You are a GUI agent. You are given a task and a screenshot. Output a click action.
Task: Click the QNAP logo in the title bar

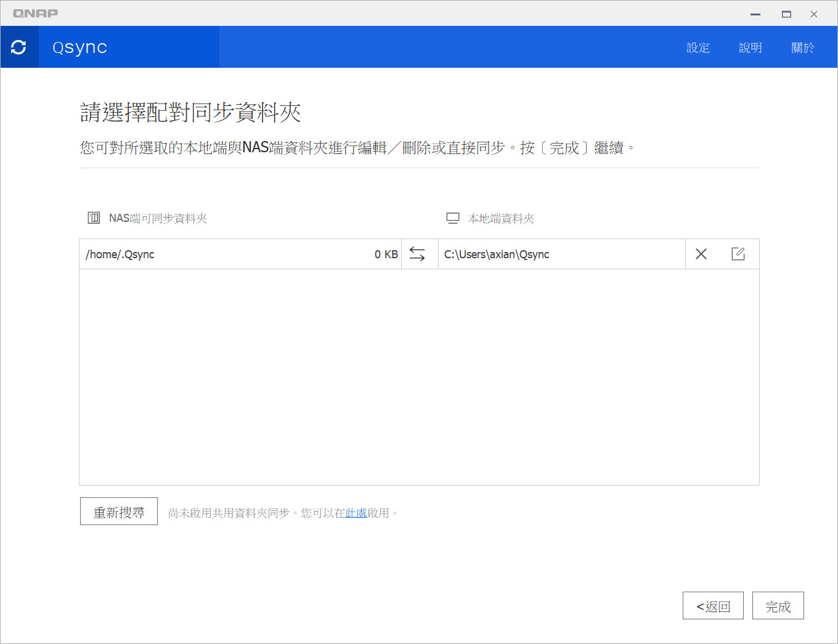point(35,12)
